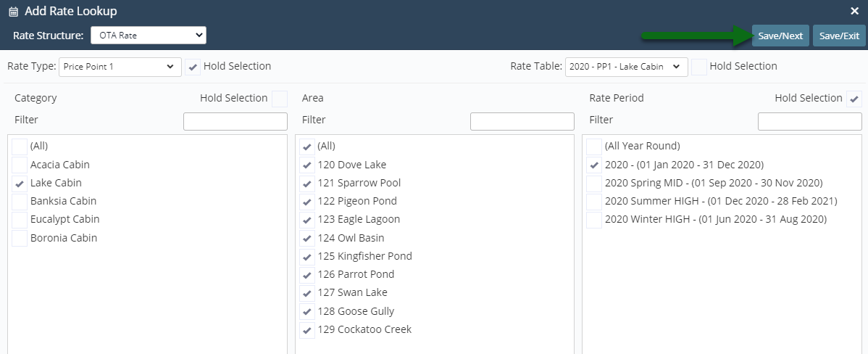Check the Banksia Cabin checkbox
The image size is (868, 354).
coord(20,202)
